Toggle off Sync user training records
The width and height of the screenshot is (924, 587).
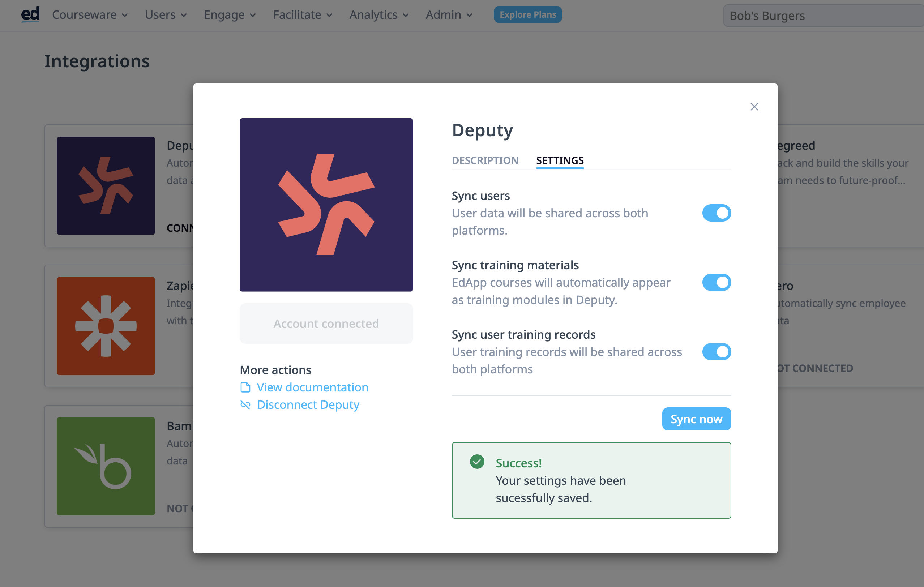716,352
